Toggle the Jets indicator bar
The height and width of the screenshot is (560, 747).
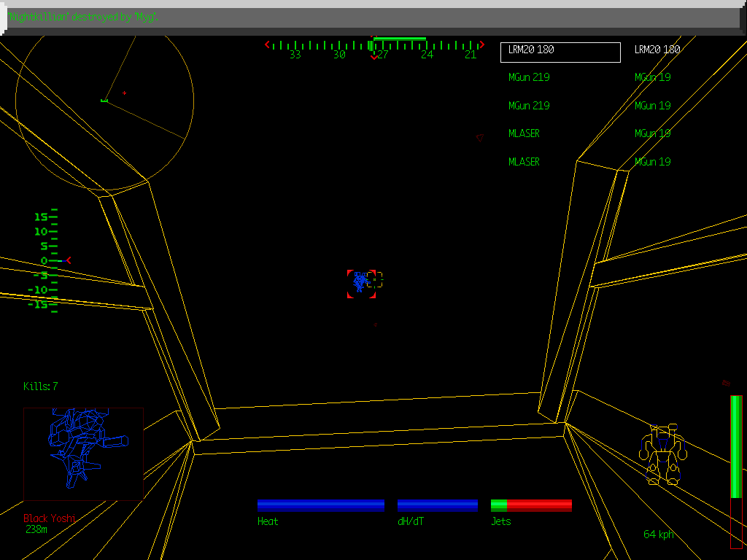531,504
